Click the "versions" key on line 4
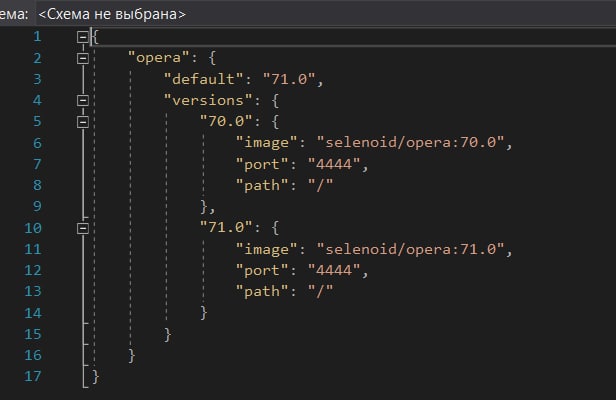This screenshot has width=616, height=400. click(208, 101)
